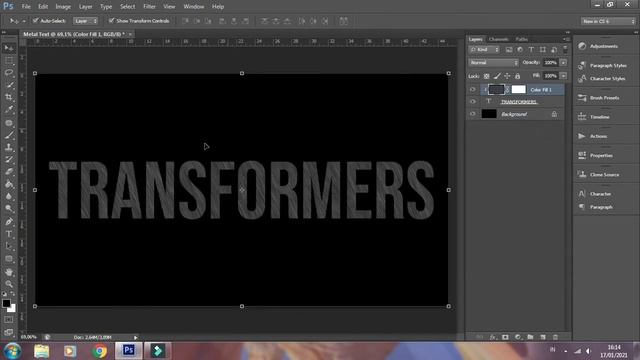Open the Timeline panel icon
The height and width of the screenshot is (360, 640).
[582, 117]
